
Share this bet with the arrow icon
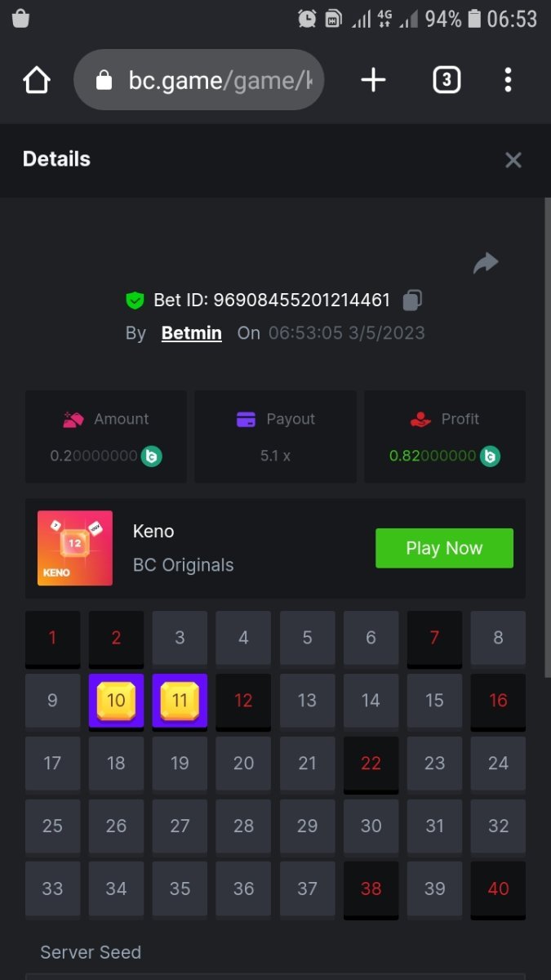(486, 263)
